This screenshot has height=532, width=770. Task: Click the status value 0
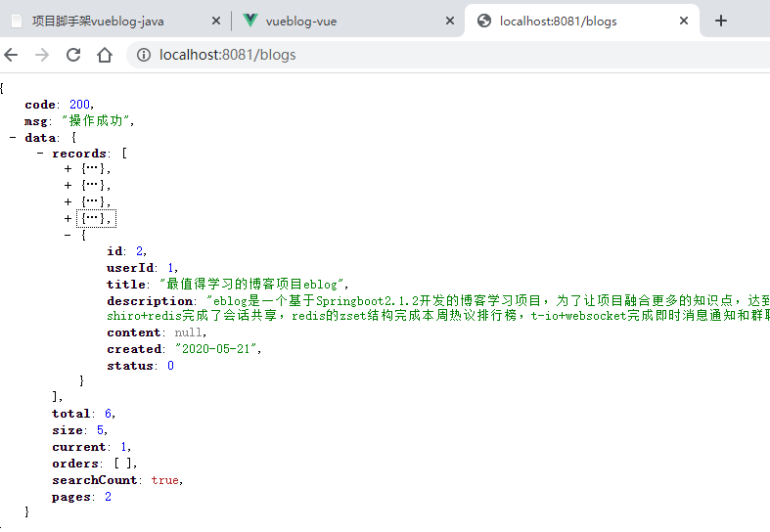[x=170, y=366]
